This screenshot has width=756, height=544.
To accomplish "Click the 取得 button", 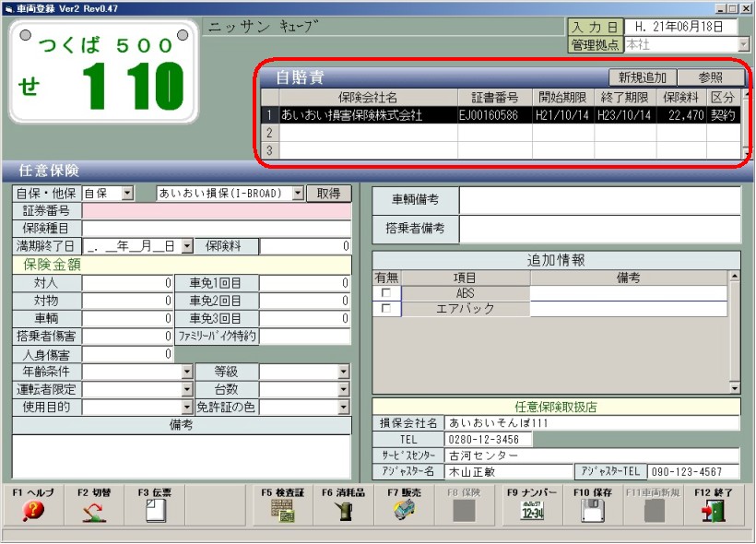I will (x=329, y=193).
